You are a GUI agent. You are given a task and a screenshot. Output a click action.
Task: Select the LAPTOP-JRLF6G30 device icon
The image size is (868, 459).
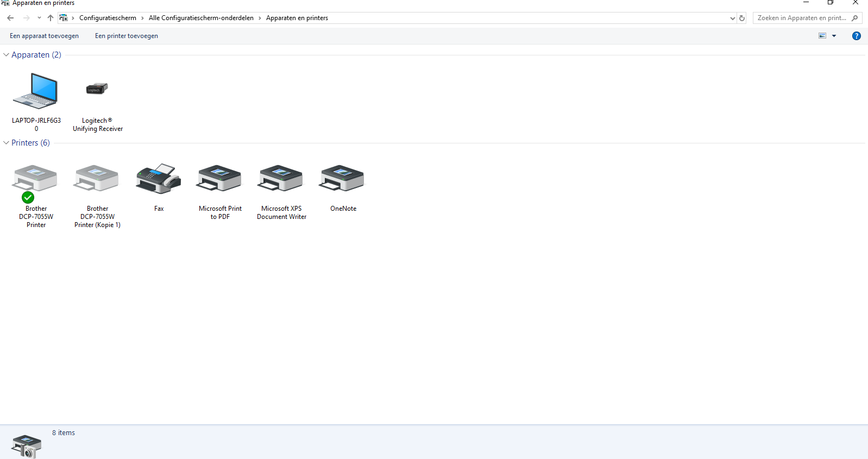coord(36,91)
